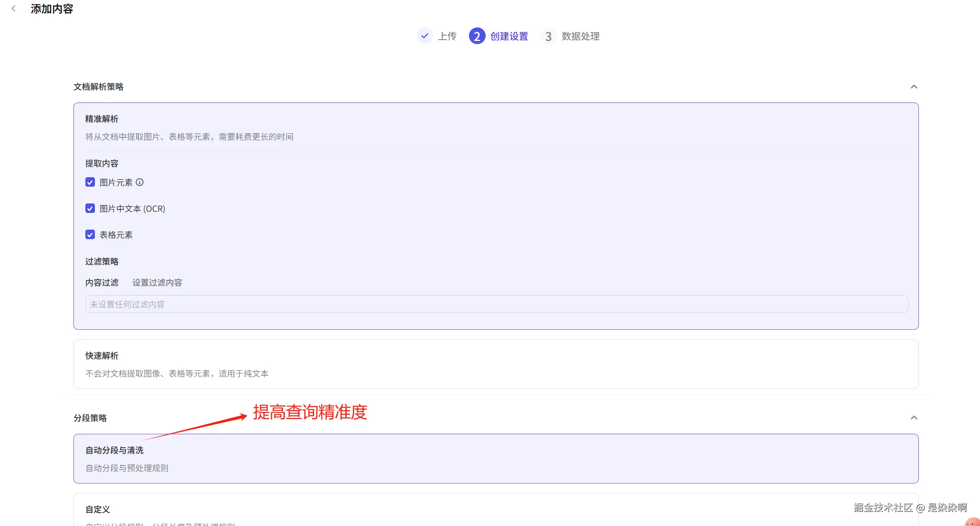This screenshot has width=980, height=526.
Task: Click the number 3 circle for 数据处理
Action: tap(548, 36)
